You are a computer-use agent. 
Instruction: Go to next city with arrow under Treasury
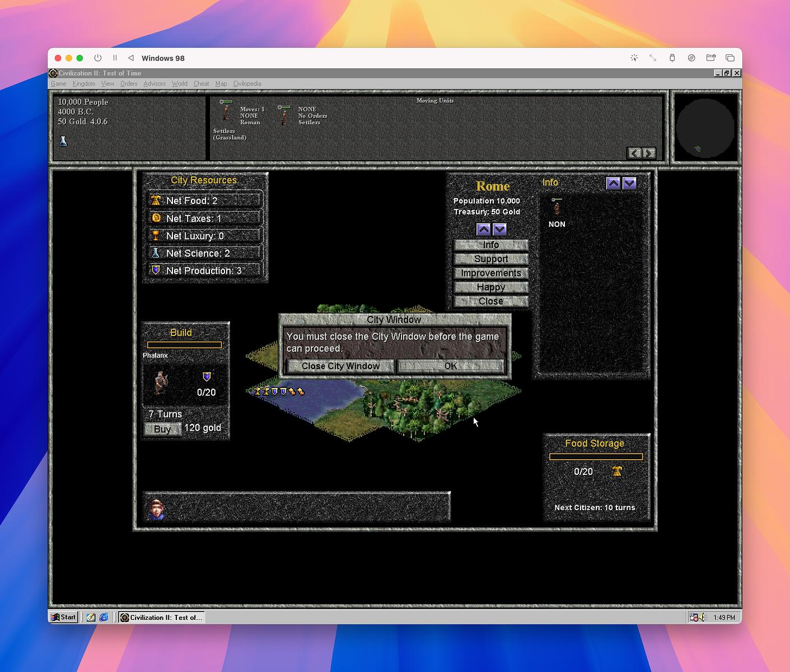(499, 229)
